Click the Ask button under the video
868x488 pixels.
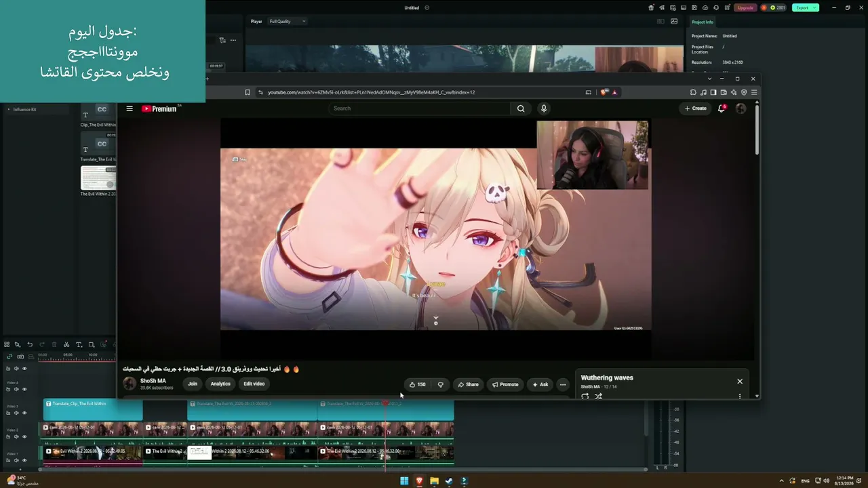[x=540, y=384]
